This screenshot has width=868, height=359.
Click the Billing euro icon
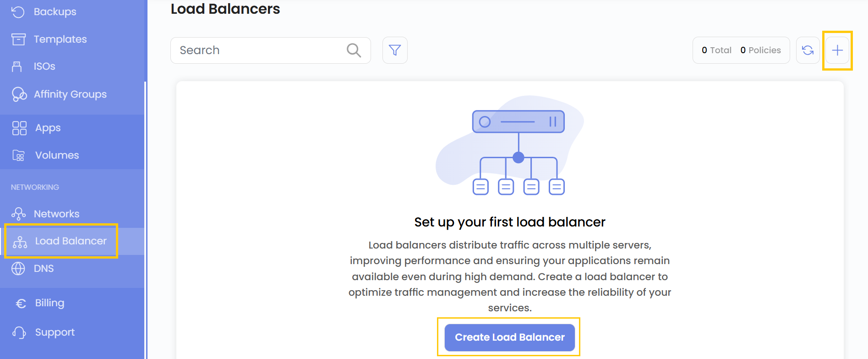[21, 303]
